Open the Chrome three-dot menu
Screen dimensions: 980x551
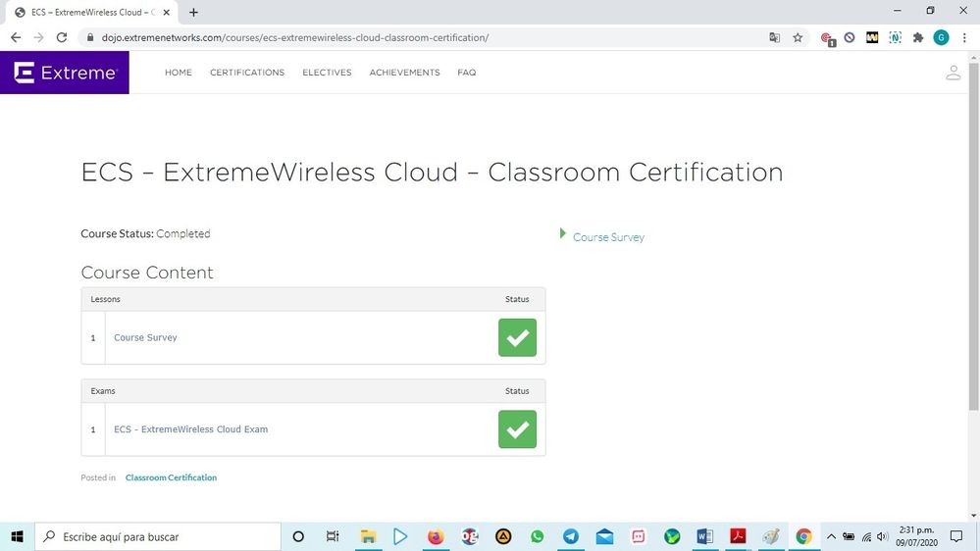click(964, 37)
